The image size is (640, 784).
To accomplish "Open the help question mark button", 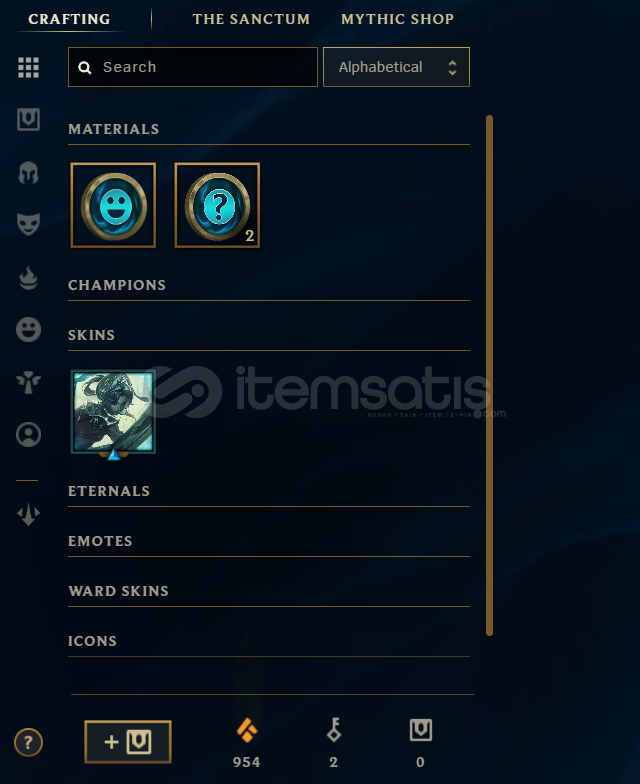I will [28, 742].
